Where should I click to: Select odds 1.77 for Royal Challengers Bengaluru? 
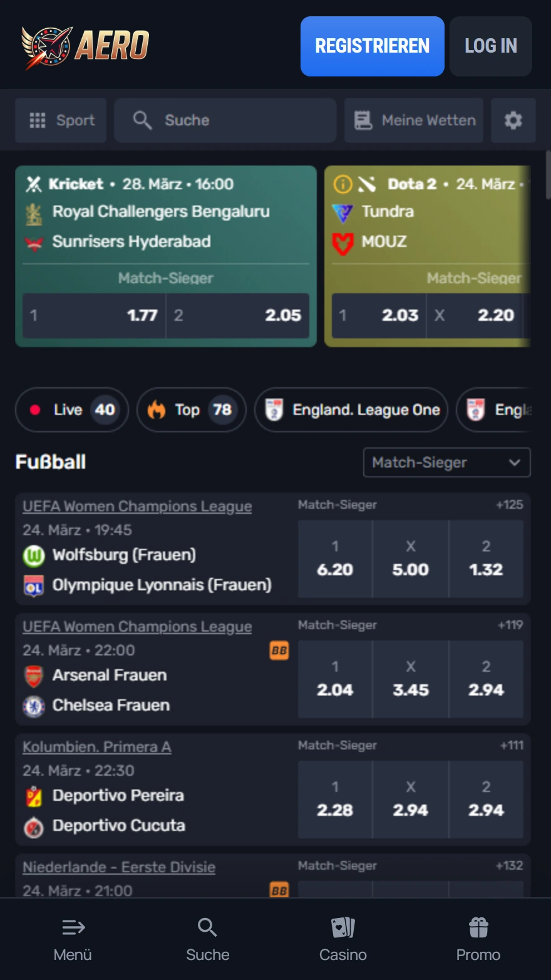point(94,315)
